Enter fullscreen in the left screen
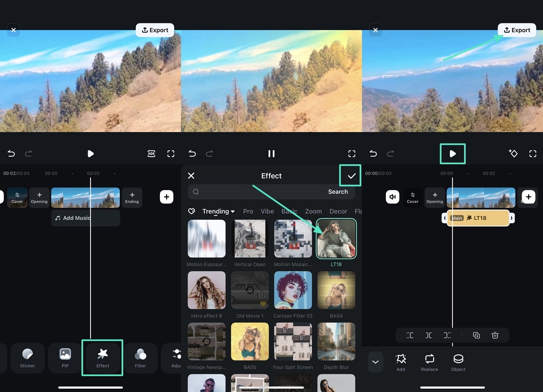Viewport: 543px width, 392px height. click(x=171, y=154)
